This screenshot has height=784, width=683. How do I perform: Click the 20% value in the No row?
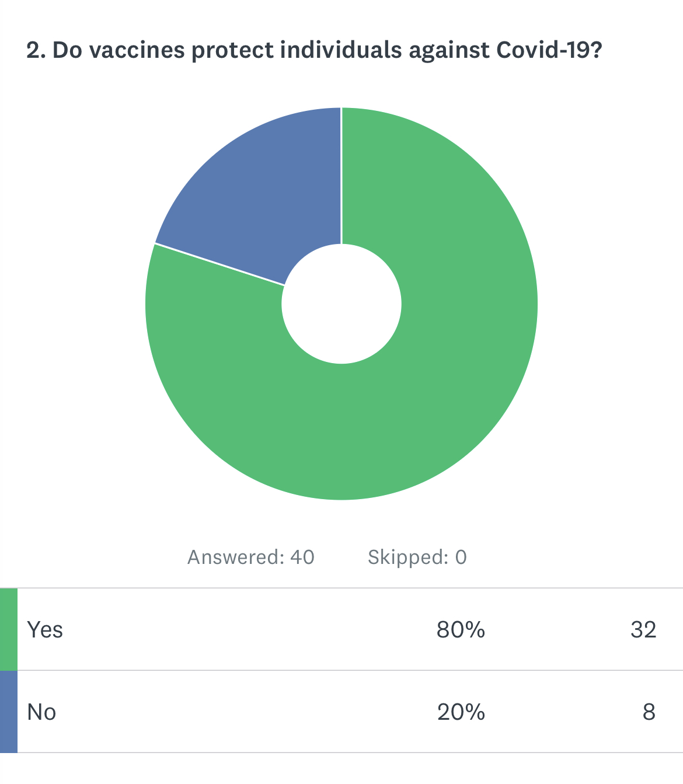point(461,712)
